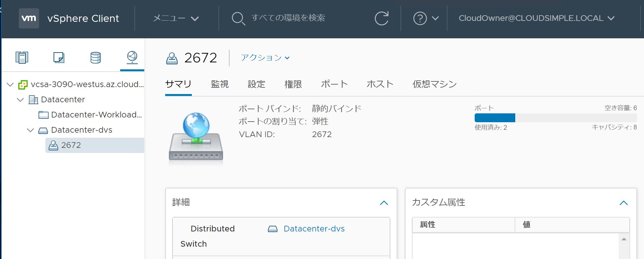This screenshot has width=644, height=259.
Task: Click the Datacenter building icon
Action: point(33,100)
